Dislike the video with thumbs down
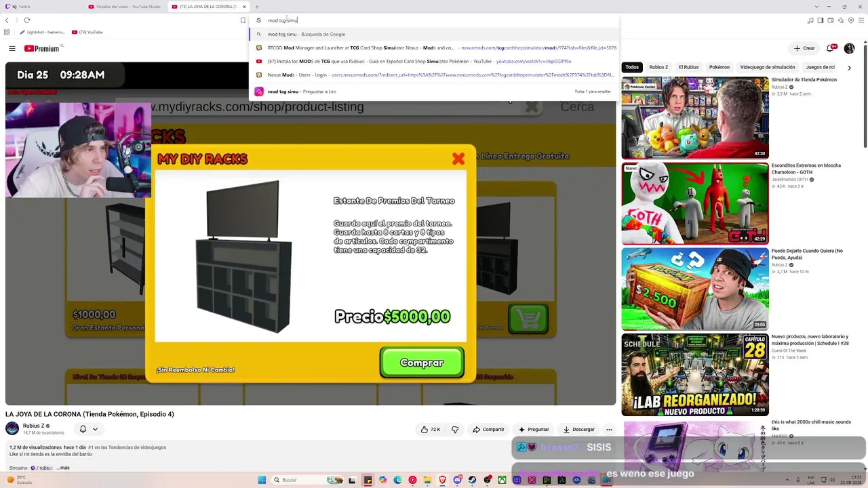The image size is (868, 488). point(455,429)
